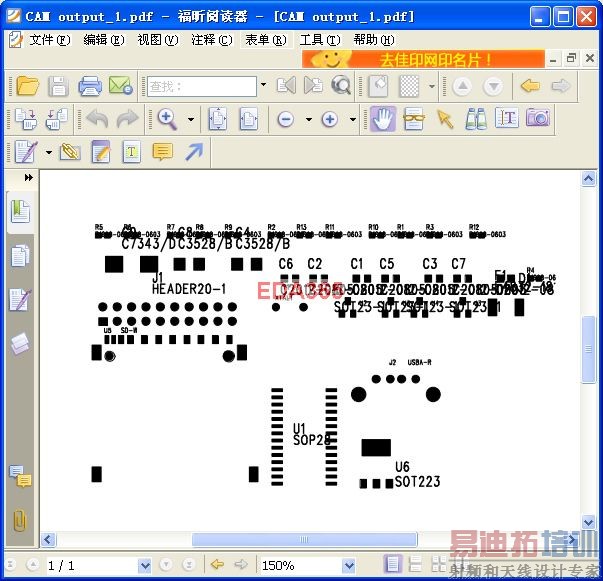Click the find next icon

[x=313, y=85]
